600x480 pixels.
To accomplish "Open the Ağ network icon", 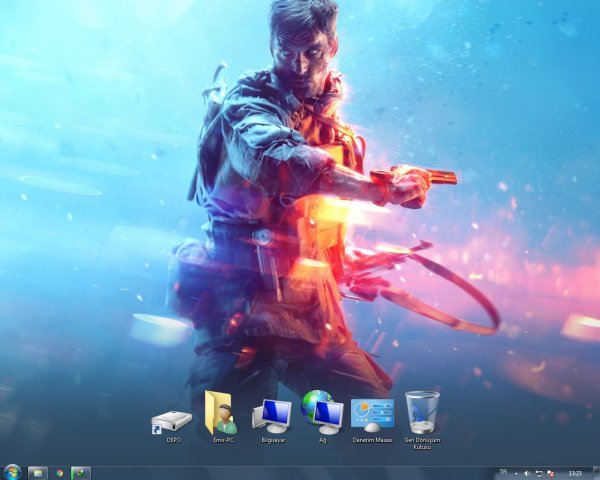I will (x=322, y=412).
